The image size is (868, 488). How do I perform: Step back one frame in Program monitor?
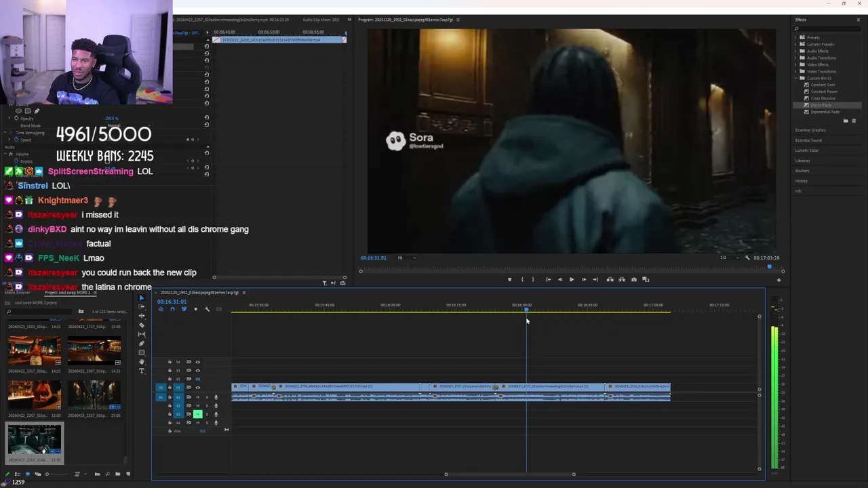coord(560,279)
